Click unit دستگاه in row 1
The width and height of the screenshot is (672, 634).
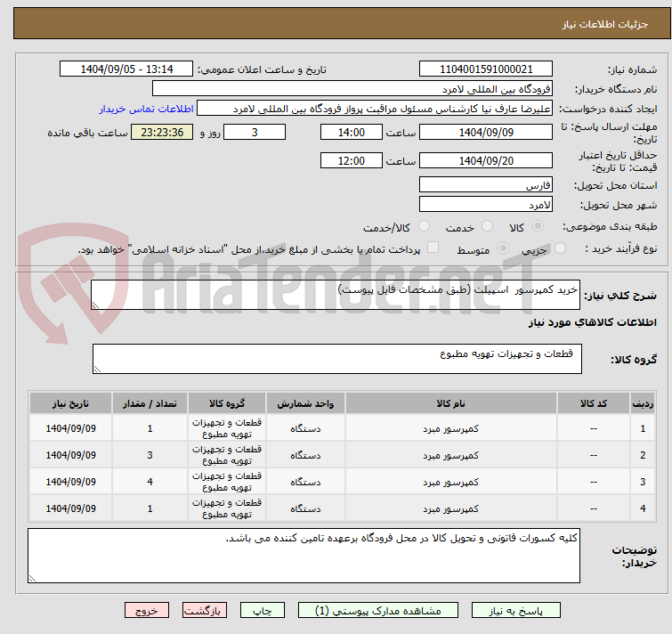click(305, 428)
